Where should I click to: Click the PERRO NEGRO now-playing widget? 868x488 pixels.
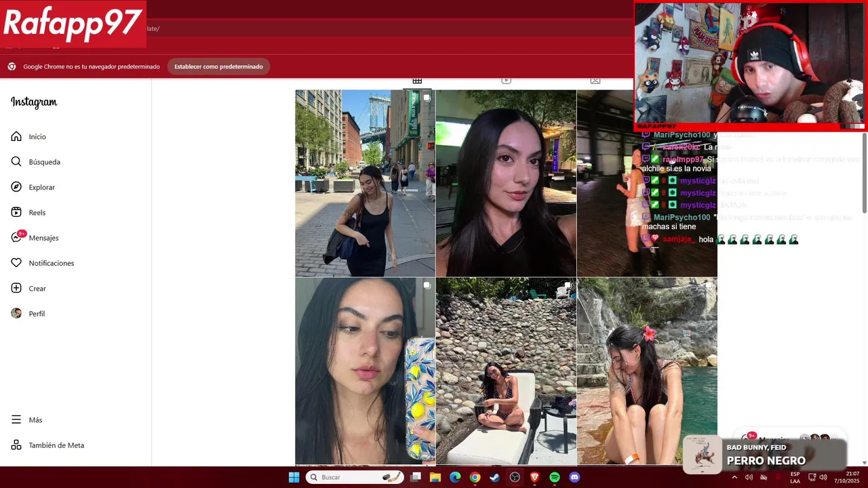click(x=765, y=454)
